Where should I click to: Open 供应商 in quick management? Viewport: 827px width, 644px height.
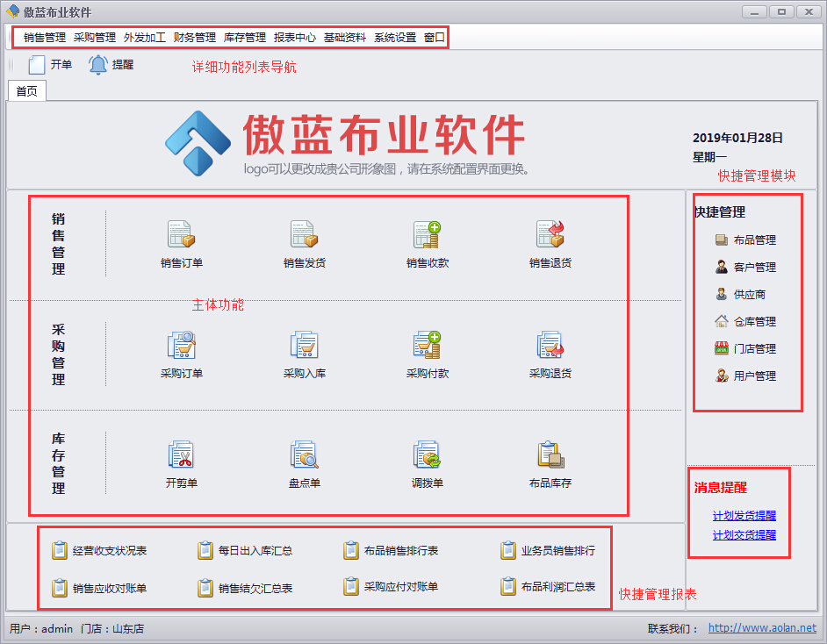point(740,295)
